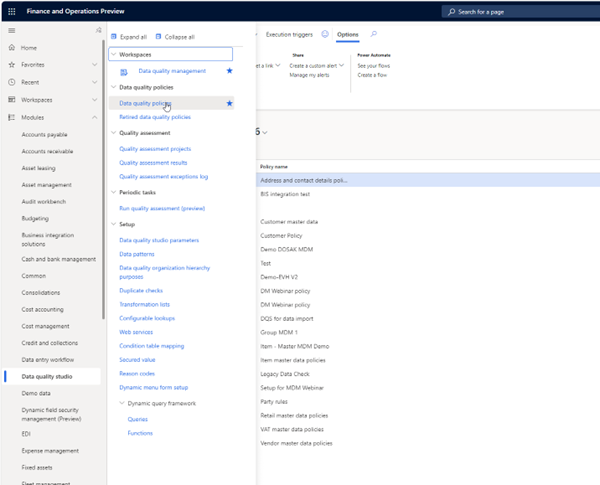
Task: Collapse the Workspaces group in flyout
Action: tap(113, 54)
